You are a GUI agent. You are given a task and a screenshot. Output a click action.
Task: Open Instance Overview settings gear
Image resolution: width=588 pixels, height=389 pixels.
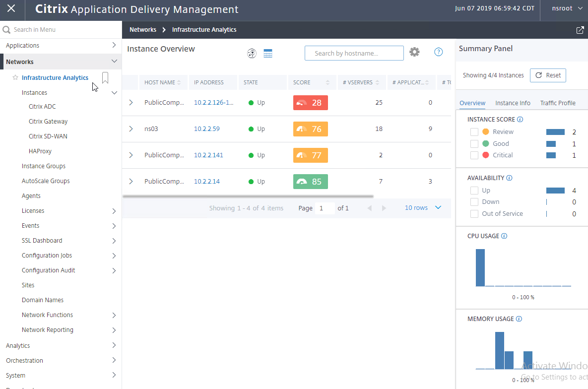click(414, 52)
